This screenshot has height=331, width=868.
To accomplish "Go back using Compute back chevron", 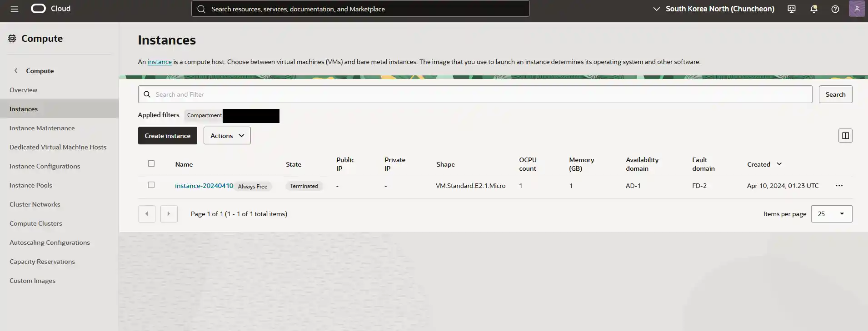I will (x=16, y=71).
